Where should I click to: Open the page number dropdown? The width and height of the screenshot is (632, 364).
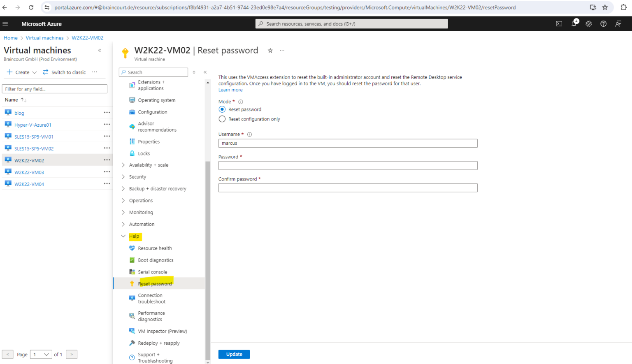41,354
